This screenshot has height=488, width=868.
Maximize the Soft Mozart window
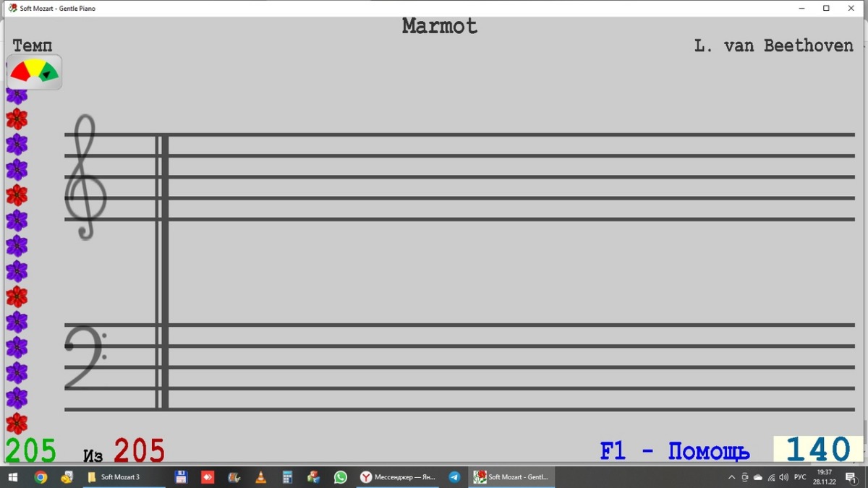click(826, 8)
